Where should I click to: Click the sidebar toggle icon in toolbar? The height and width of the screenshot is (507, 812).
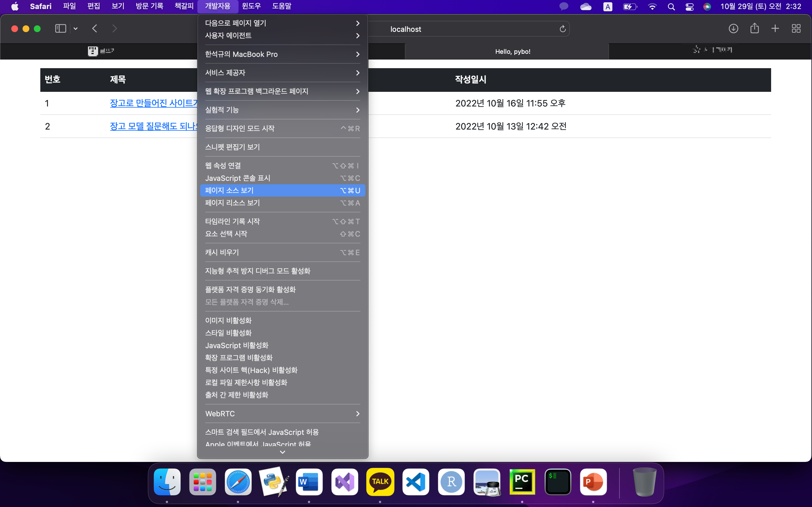tap(60, 28)
